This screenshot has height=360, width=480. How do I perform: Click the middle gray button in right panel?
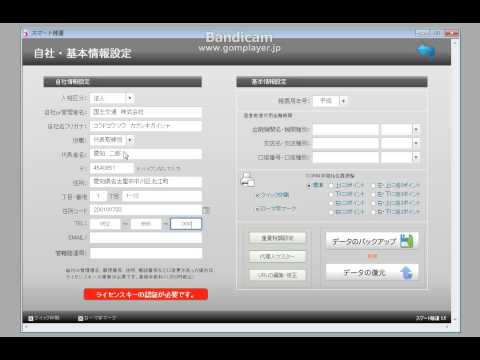pos(277,257)
